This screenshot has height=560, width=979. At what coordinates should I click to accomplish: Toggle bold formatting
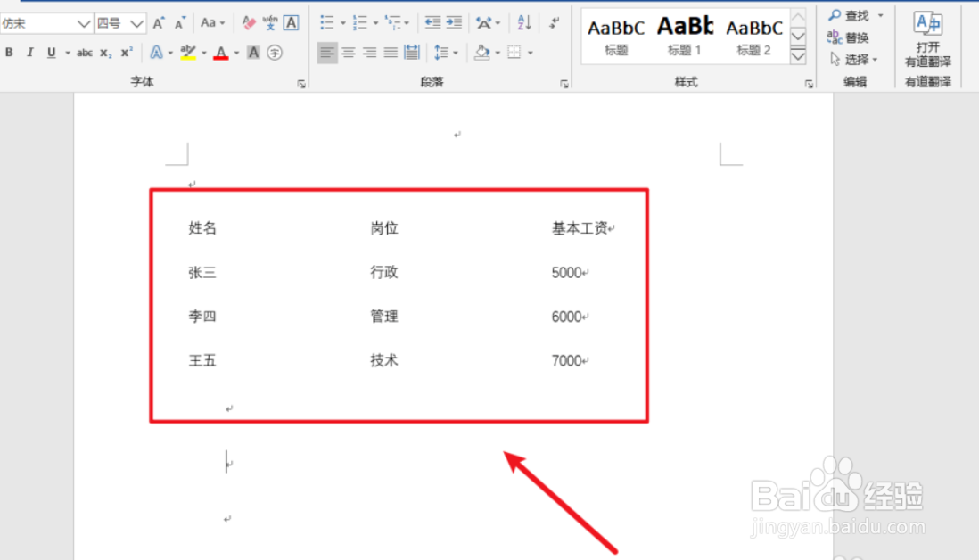point(8,52)
